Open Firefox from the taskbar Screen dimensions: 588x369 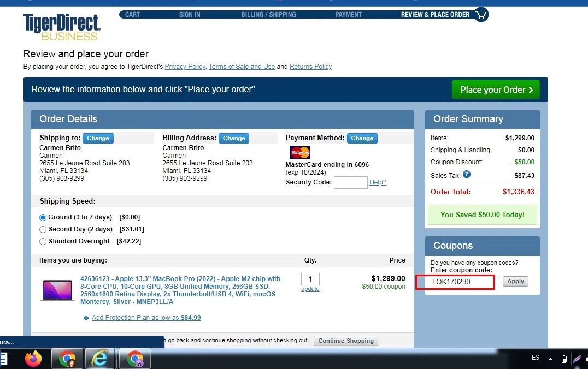33,359
